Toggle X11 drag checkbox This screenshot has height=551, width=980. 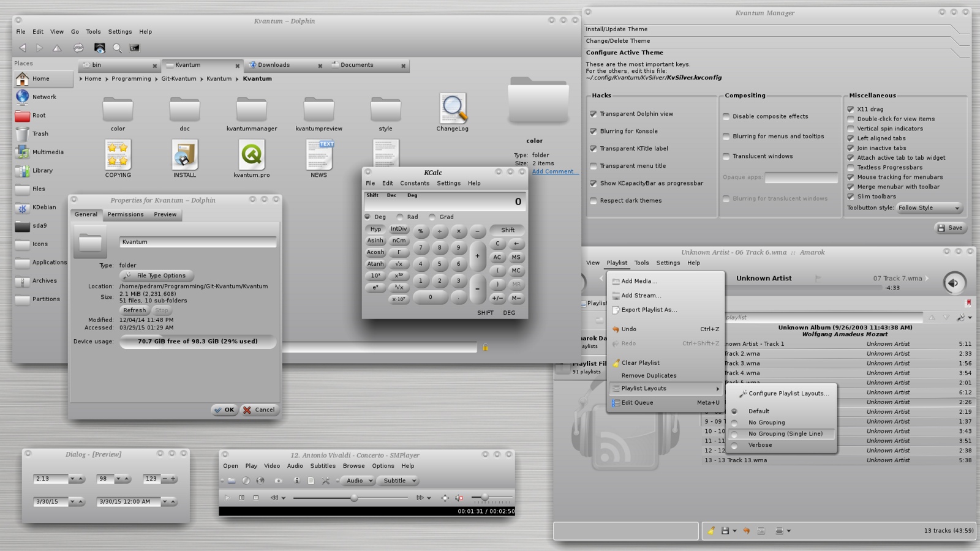point(851,109)
